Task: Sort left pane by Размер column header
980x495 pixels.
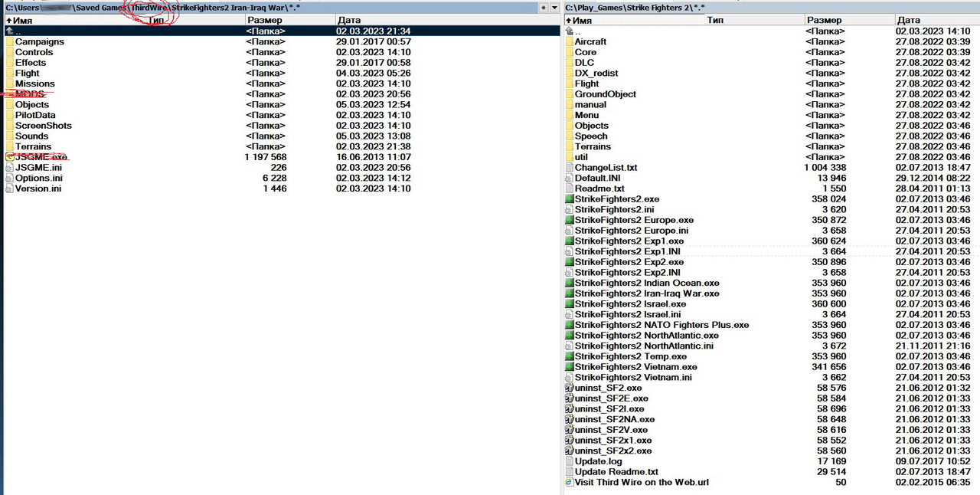Action: (x=290, y=20)
